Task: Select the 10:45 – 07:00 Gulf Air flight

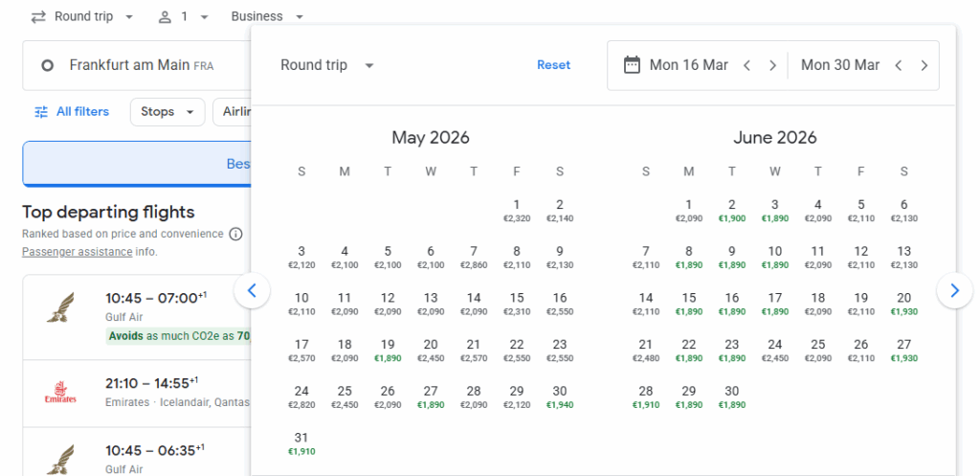Action: (137, 317)
